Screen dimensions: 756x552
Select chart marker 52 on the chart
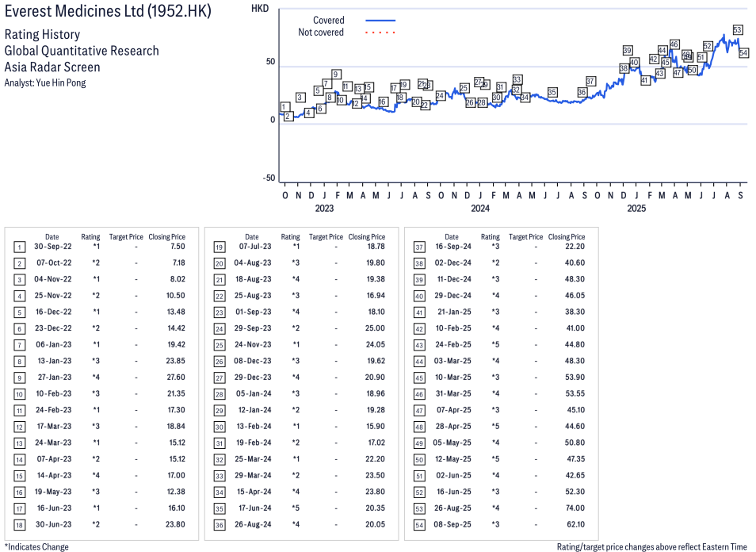click(708, 46)
